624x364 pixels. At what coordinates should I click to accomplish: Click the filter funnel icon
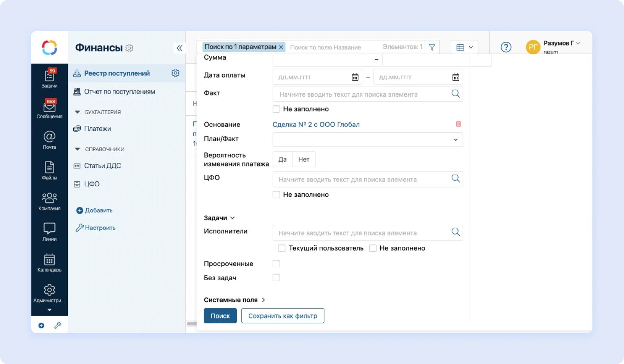coord(432,47)
